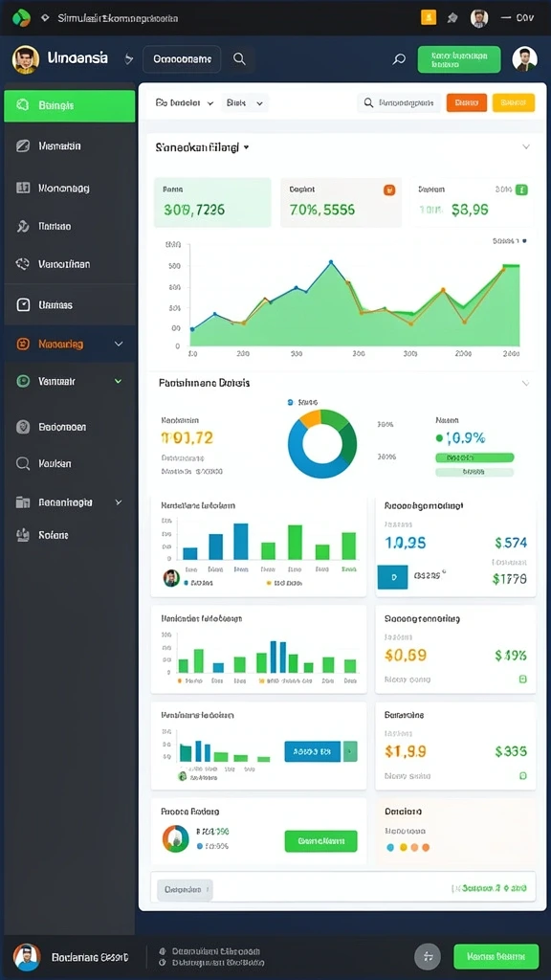Select the green Boingis sidebar item

pos(69,105)
